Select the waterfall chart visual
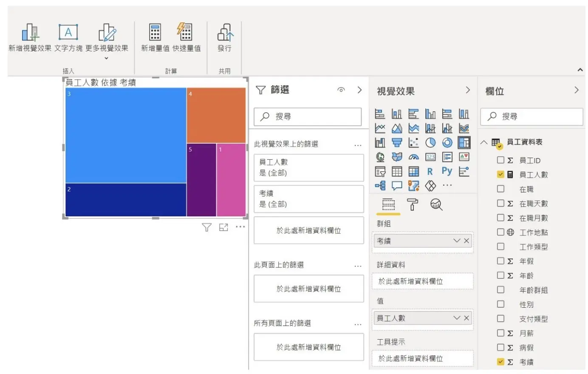 click(380, 143)
